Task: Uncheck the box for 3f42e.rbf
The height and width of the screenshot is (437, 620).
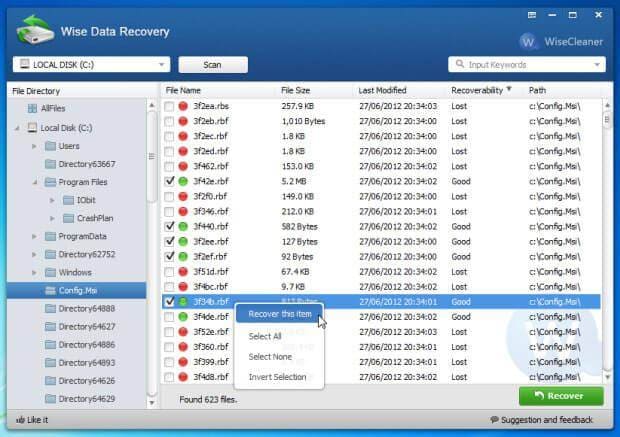Action: click(169, 181)
